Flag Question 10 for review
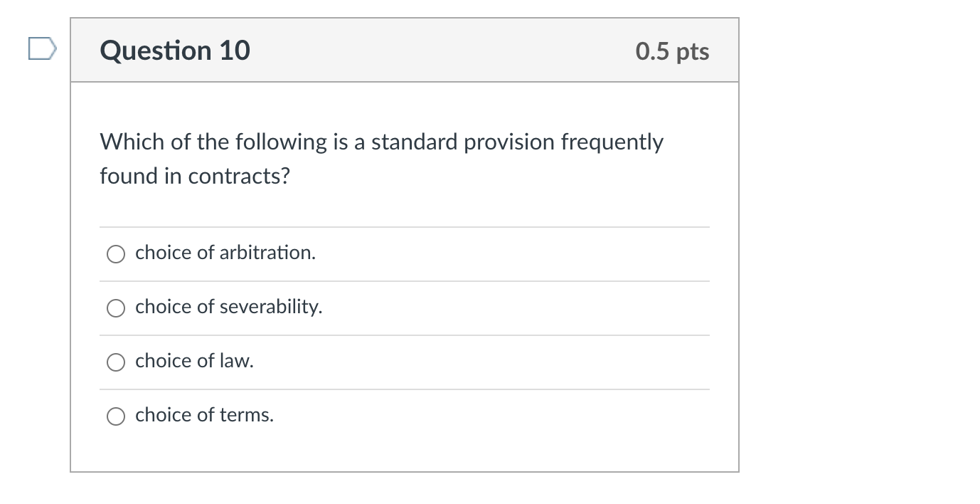Screen dimensions: 980x504 coord(42,50)
